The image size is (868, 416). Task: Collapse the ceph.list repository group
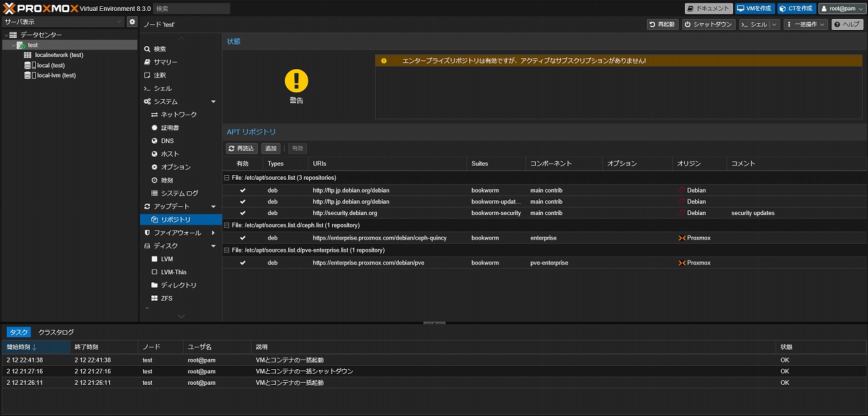227,225
